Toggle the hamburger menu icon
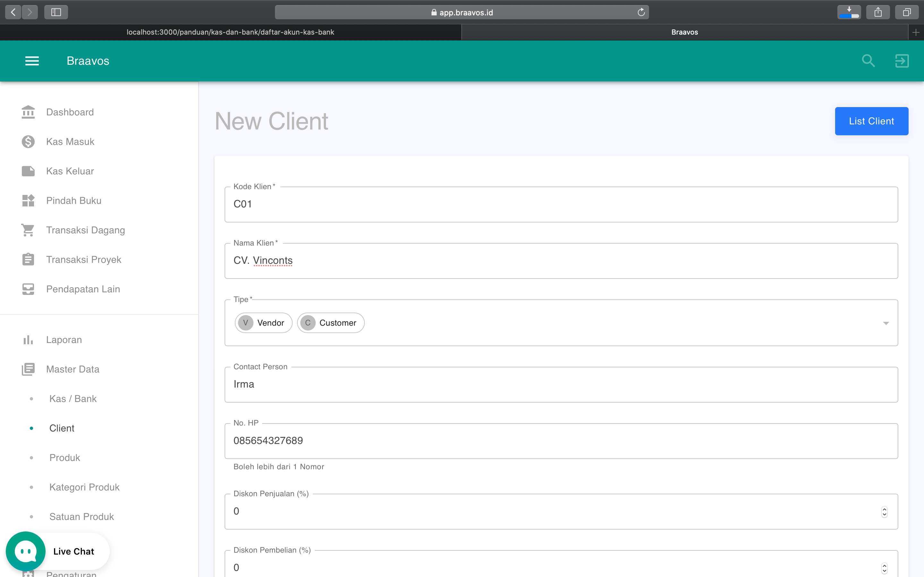This screenshot has width=924, height=577. click(32, 61)
